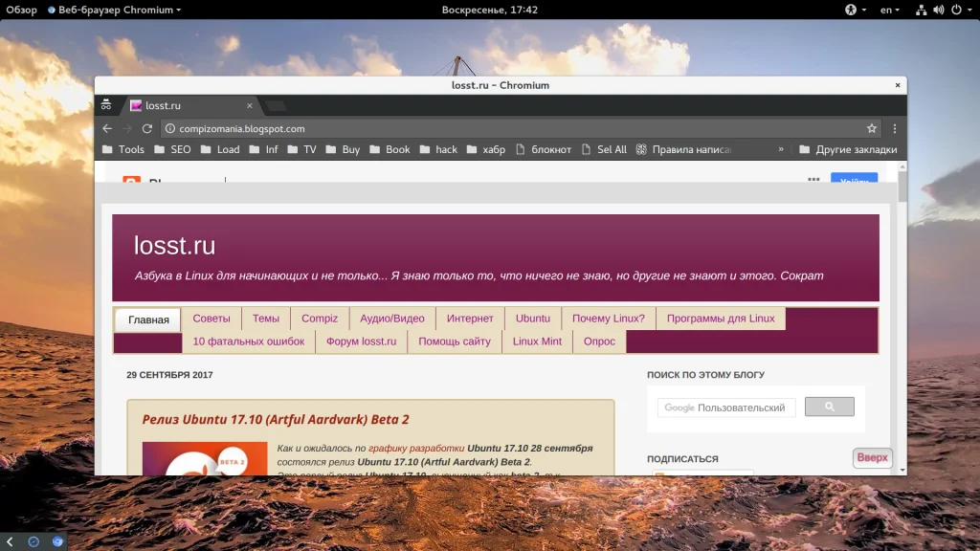Open accessibility menu in top bar
The width and height of the screenshot is (980, 551).
click(x=855, y=10)
